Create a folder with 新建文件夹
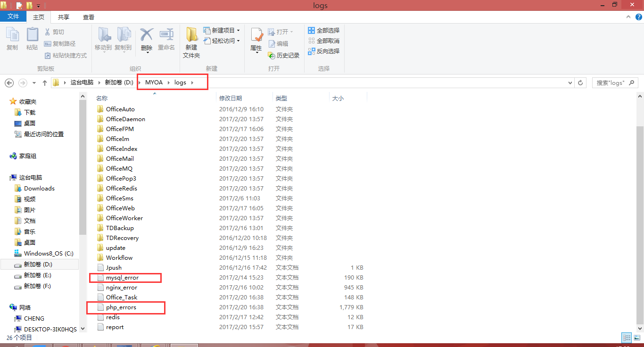 click(x=191, y=42)
